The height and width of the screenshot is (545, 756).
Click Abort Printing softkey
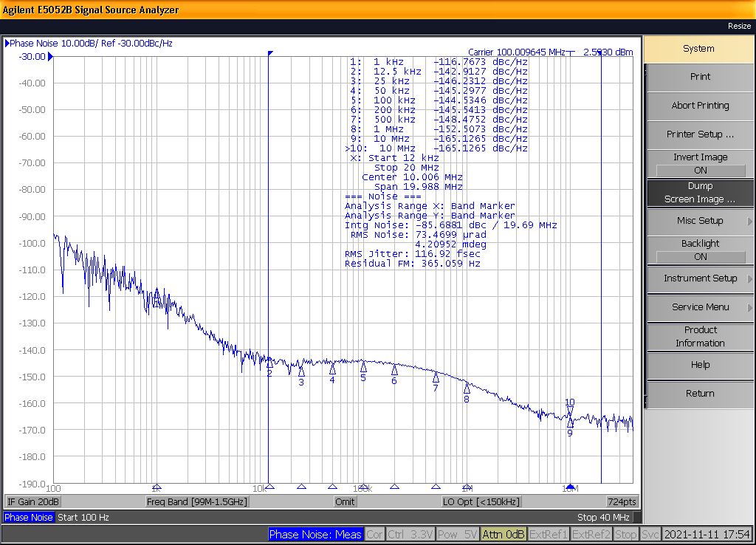click(x=700, y=106)
